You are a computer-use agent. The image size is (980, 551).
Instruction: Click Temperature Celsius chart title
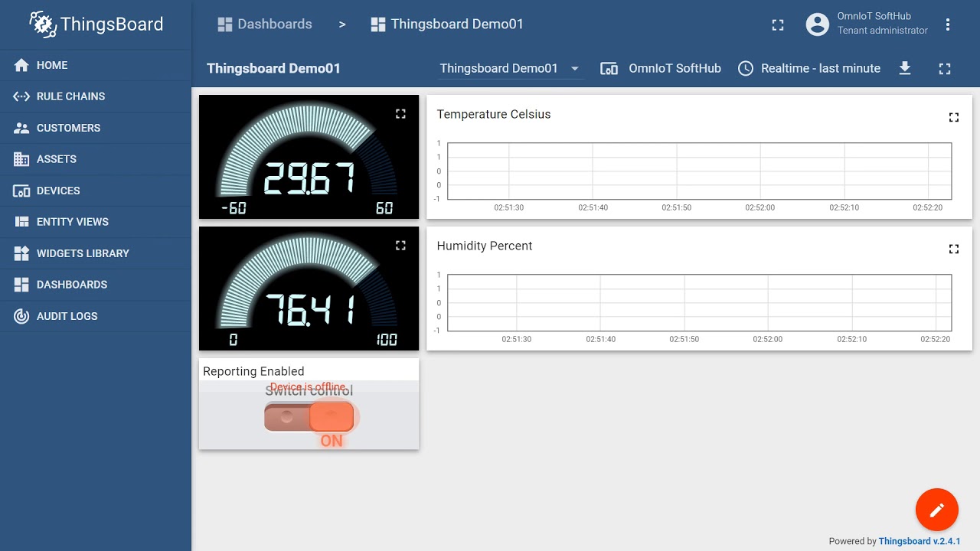[494, 114]
